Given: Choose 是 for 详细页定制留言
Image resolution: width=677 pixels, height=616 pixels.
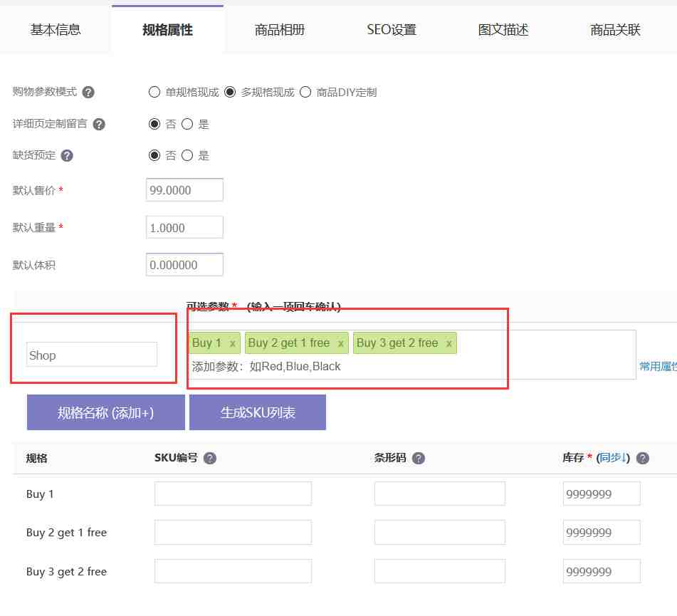Looking at the screenshot, I should click(x=187, y=125).
